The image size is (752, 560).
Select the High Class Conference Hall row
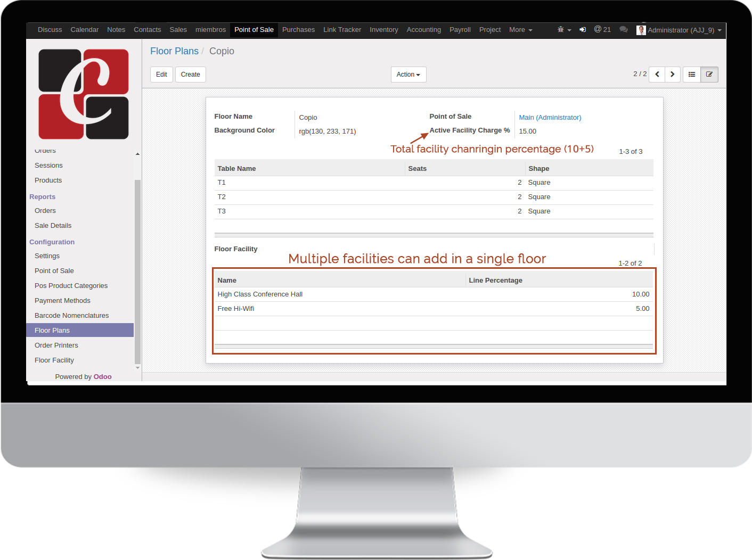[434, 294]
